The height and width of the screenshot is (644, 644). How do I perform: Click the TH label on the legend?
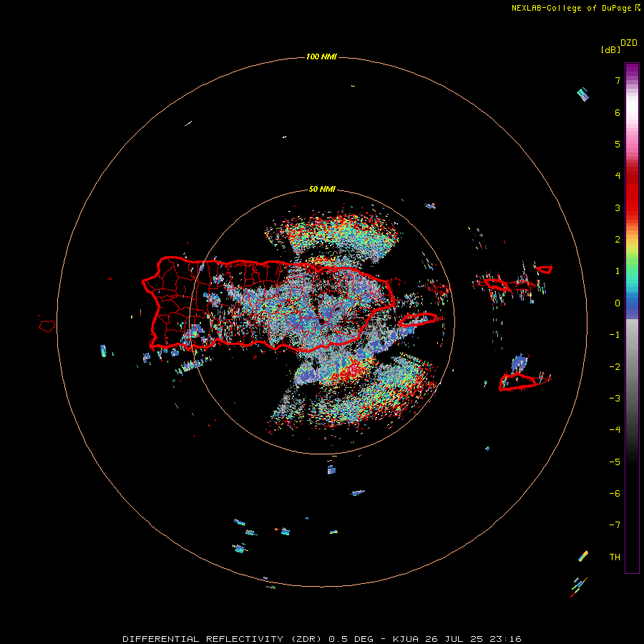[615, 557]
